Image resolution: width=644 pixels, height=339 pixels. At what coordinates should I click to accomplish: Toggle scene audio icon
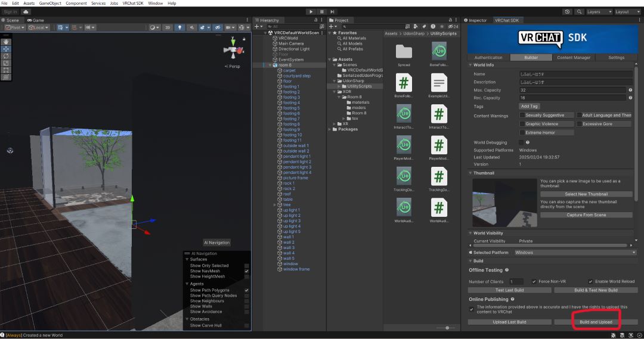[191, 27]
